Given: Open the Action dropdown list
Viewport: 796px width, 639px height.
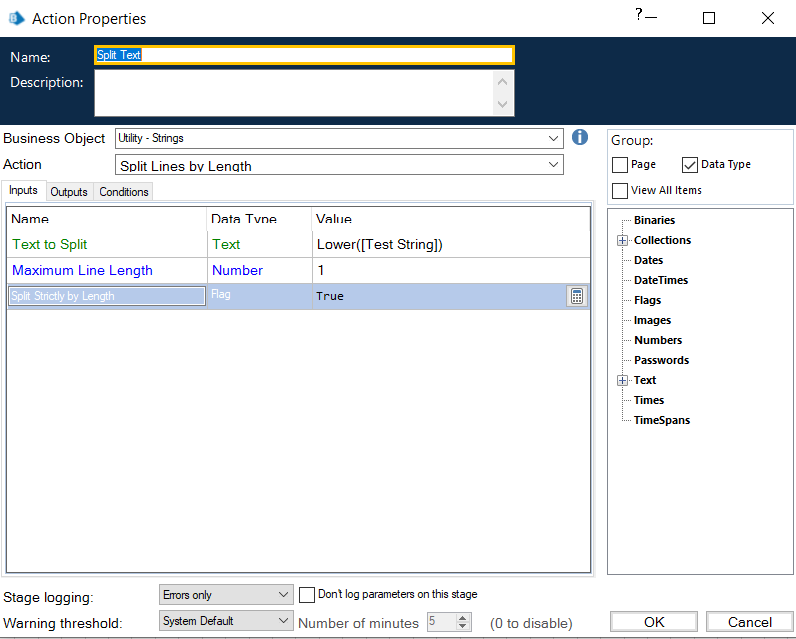Looking at the screenshot, I should (x=340, y=166).
